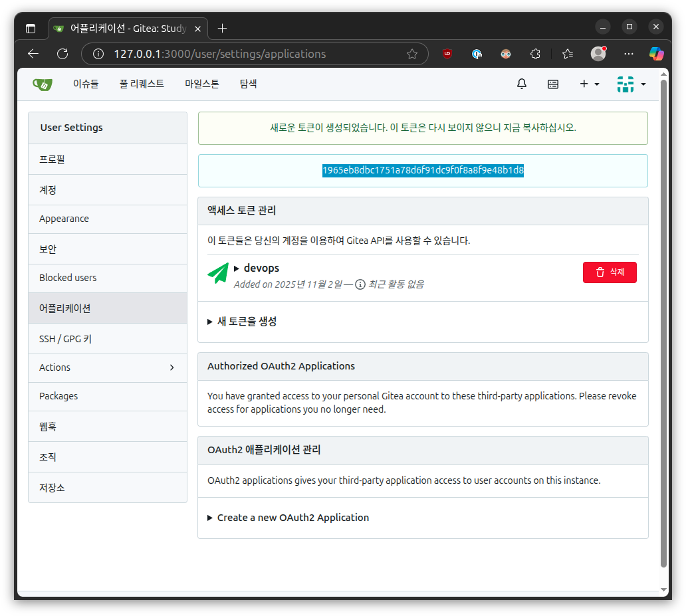Viewport: 686px width, 616px height.
Task: Go back with the browser back arrow
Action: 33,54
